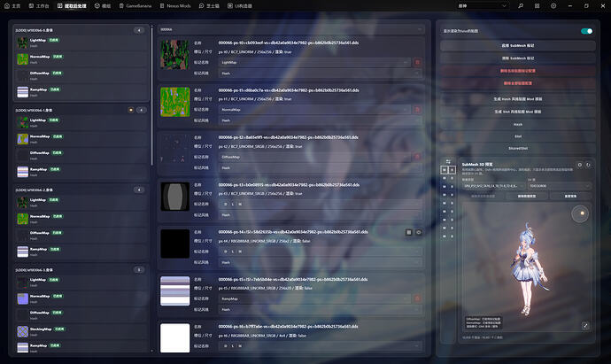Select LightMap in the first LOD0 group
Screen dimensions: 611x364
81,43
